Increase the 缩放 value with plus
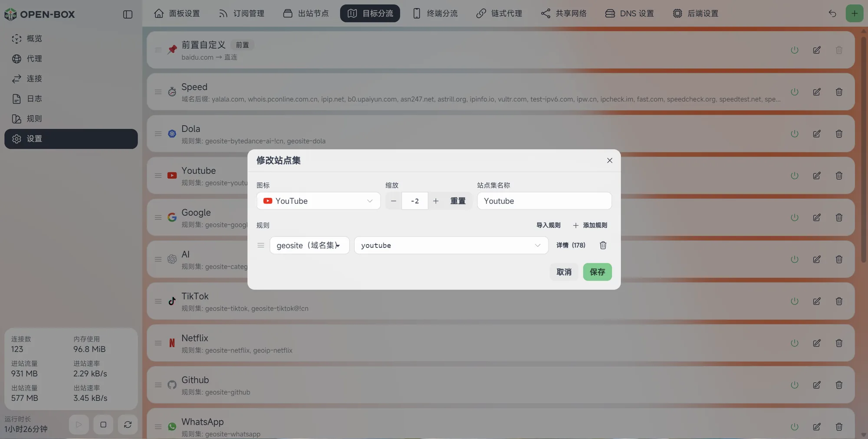 [x=436, y=201]
